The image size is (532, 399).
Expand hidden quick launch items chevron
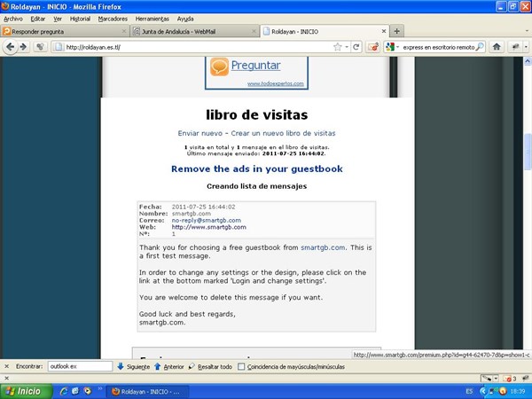point(100,388)
